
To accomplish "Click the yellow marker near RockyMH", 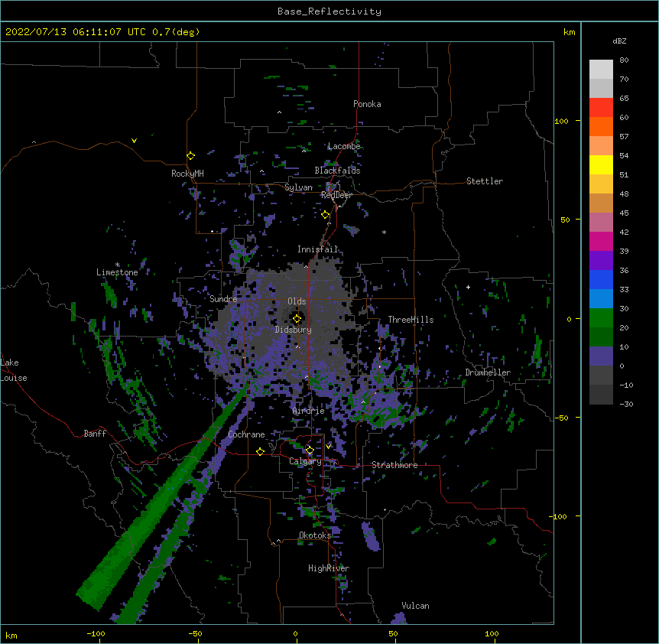I will 190,156.
